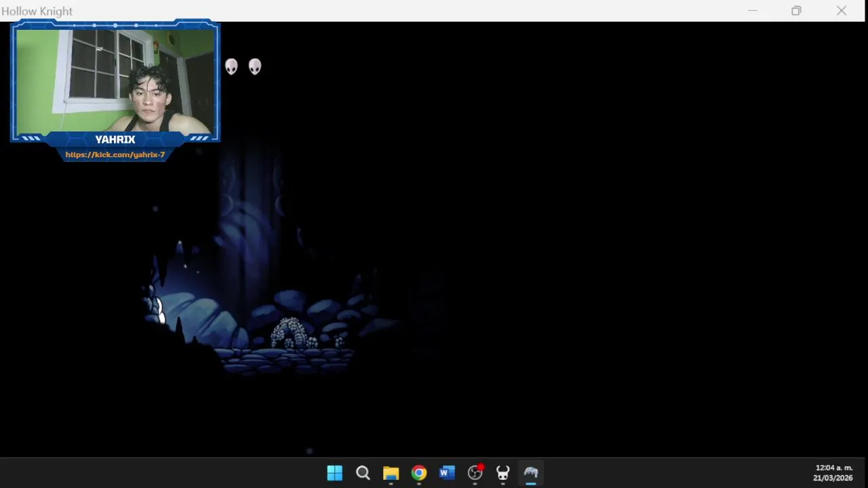Restore down the Hollow Knight window

pos(796,11)
